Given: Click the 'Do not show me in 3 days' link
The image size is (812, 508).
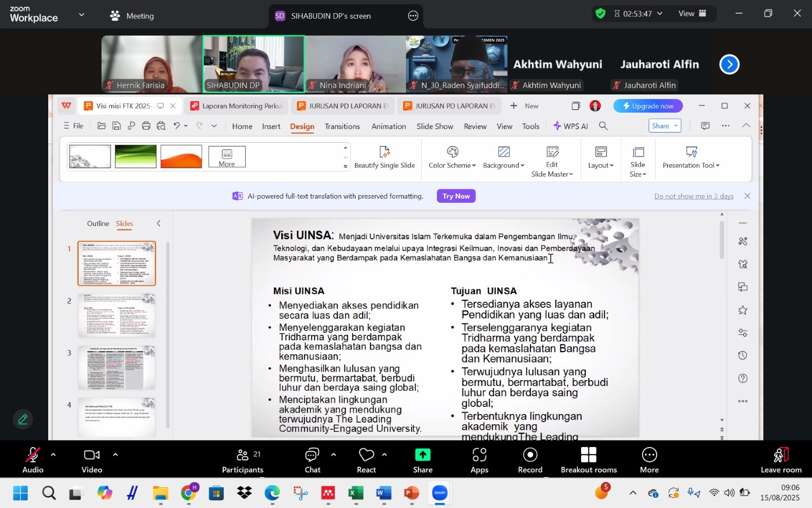Looking at the screenshot, I should (693, 196).
